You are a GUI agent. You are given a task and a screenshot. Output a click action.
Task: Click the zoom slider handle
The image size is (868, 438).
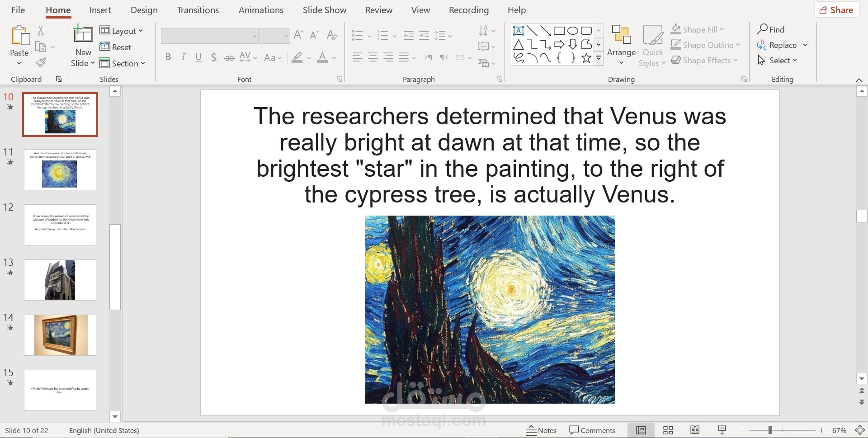[x=770, y=430]
